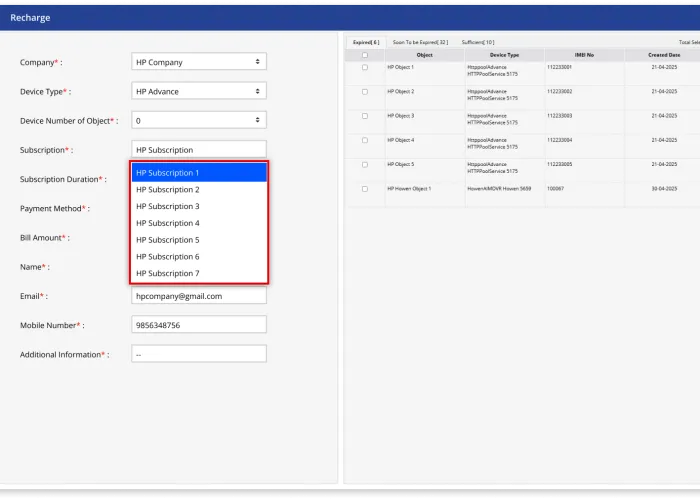Image resolution: width=700 pixels, height=500 pixels.
Task: Select HP Subscription 5 entry
Action: (199, 240)
